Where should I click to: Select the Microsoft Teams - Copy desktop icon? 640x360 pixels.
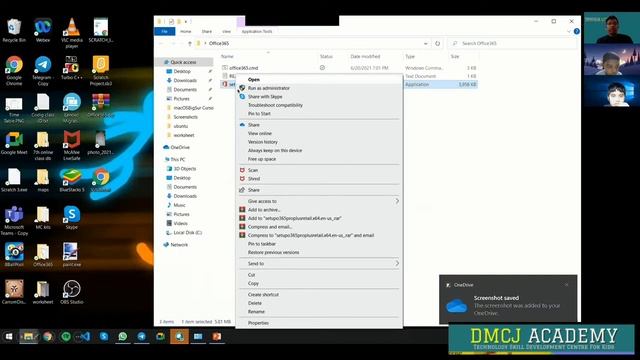click(14, 221)
